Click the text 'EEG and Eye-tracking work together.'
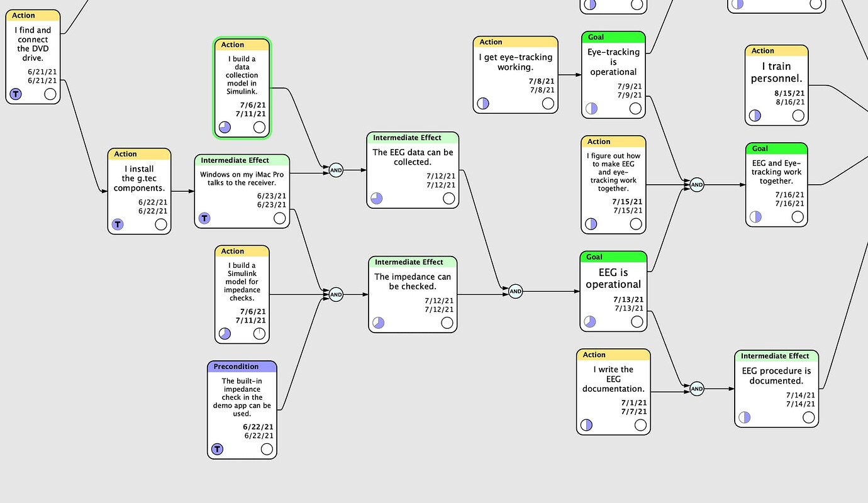This screenshot has height=503, width=868. 777,172
